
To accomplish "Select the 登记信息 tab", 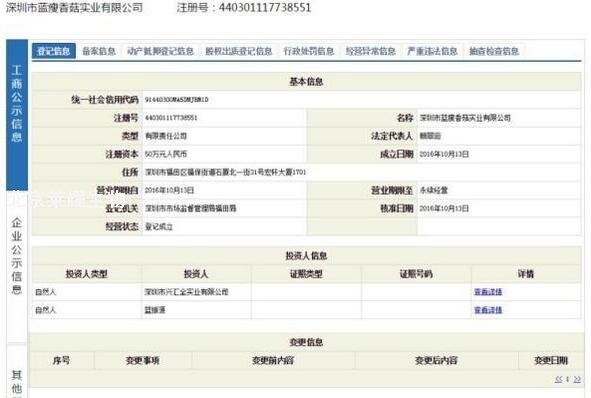I will pos(54,51).
